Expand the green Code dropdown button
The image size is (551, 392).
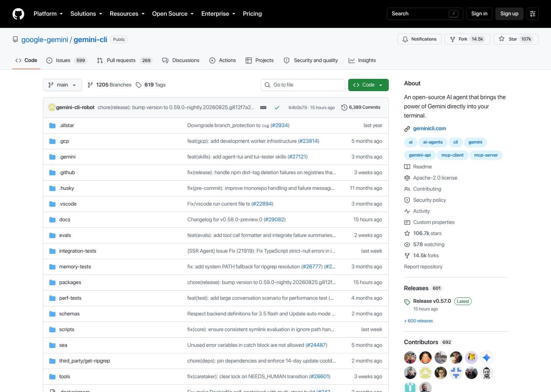click(368, 85)
